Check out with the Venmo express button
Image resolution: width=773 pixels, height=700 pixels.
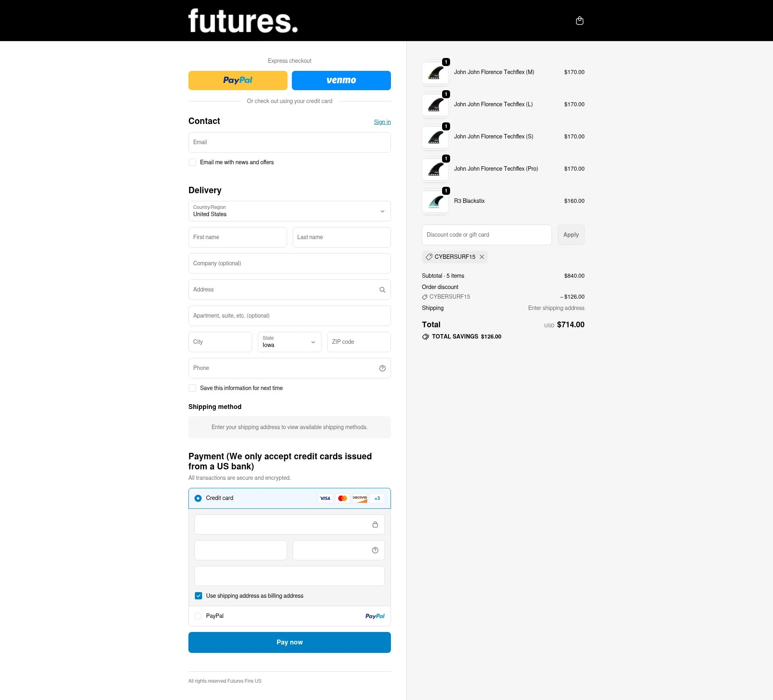point(341,81)
